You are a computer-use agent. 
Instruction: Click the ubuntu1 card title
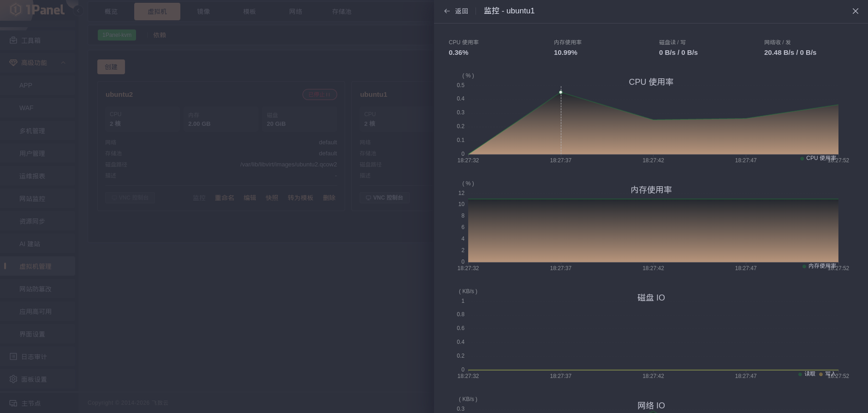click(374, 94)
